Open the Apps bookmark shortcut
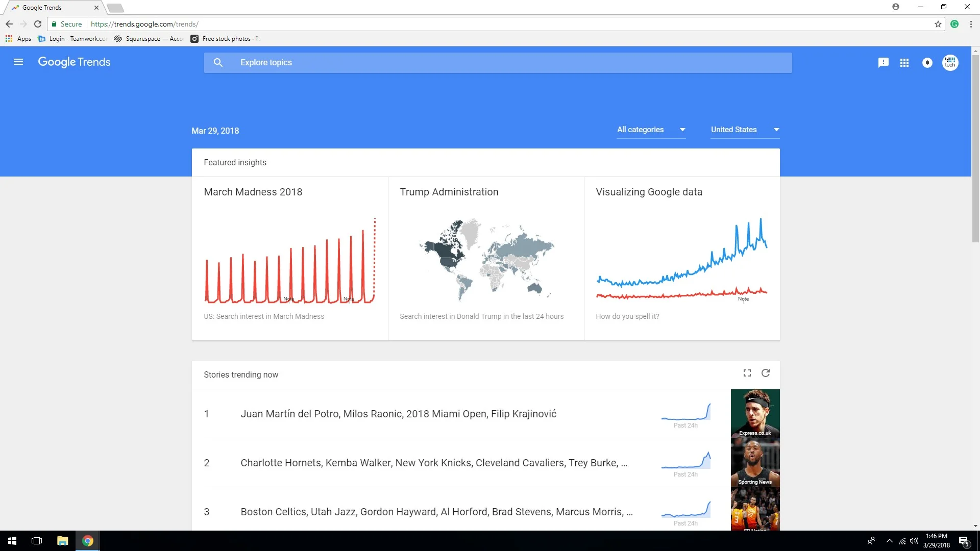This screenshot has height=551, width=980. pos(18,39)
